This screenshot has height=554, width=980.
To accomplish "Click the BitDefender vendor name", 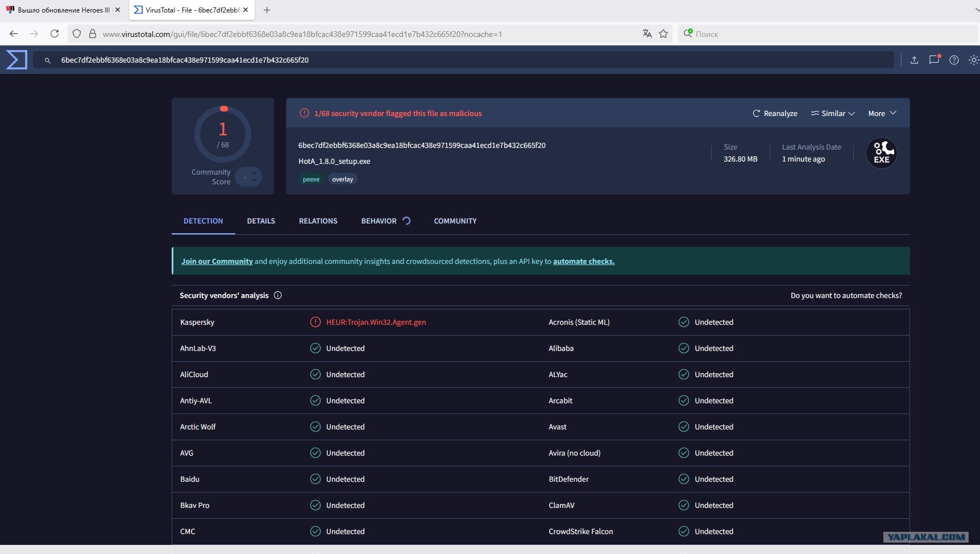I will pos(568,479).
